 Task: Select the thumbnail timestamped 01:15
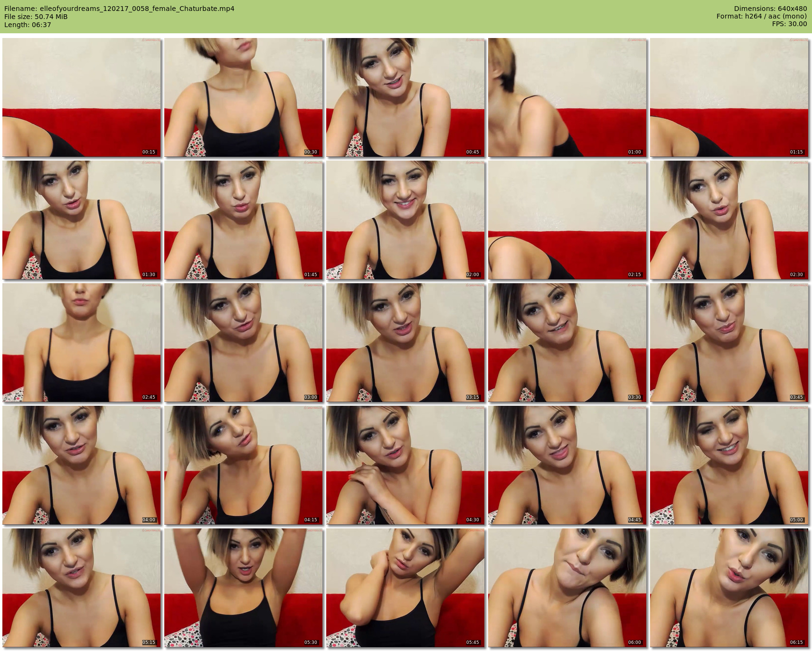coord(729,97)
